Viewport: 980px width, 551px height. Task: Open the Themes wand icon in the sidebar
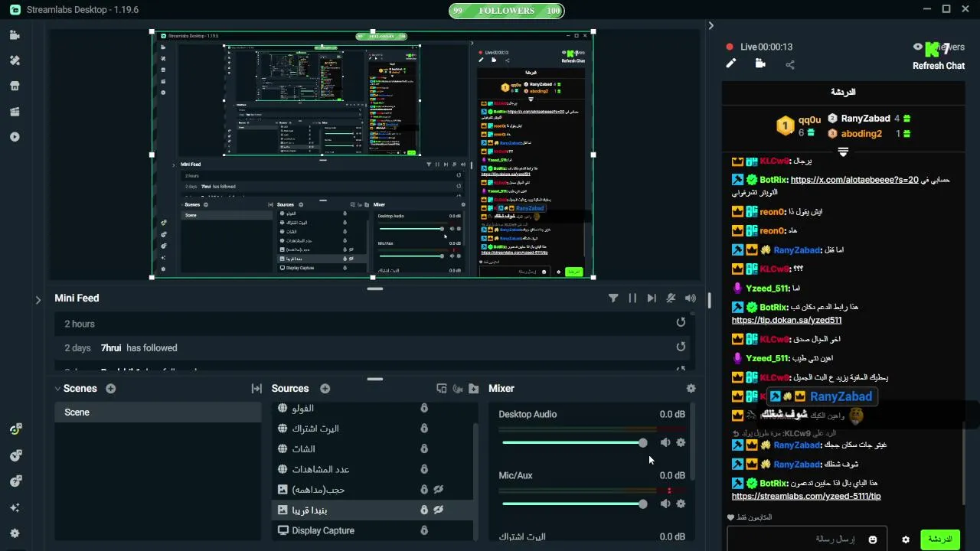pos(15,60)
